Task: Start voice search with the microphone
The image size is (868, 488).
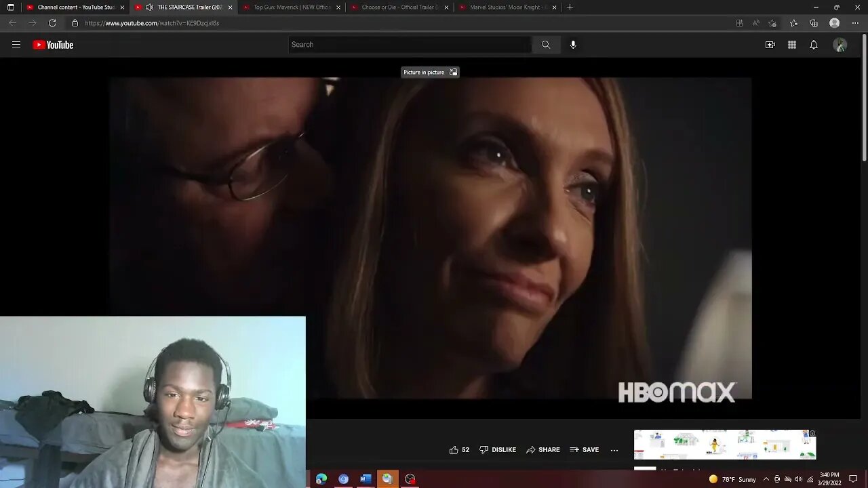Action: pyautogui.click(x=573, y=45)
